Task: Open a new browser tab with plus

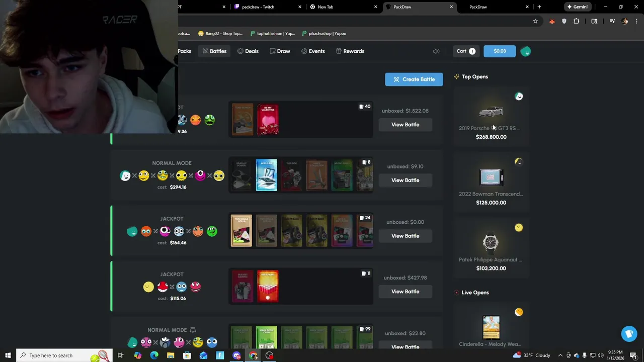Action: 539,7
